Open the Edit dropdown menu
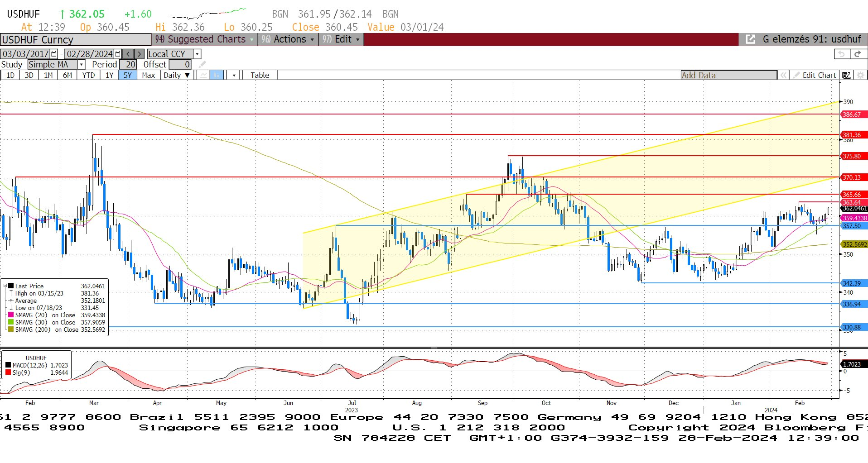 (341, 39)
